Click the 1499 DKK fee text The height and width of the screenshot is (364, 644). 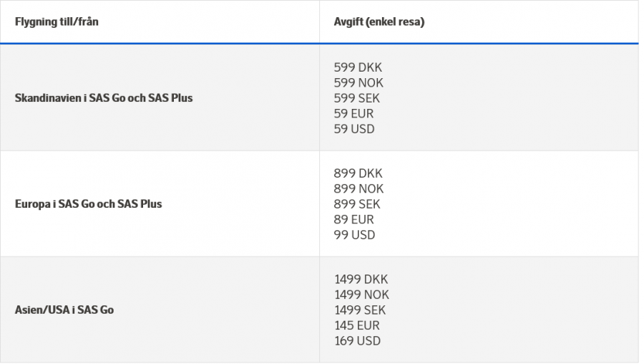tap(361, 279)
